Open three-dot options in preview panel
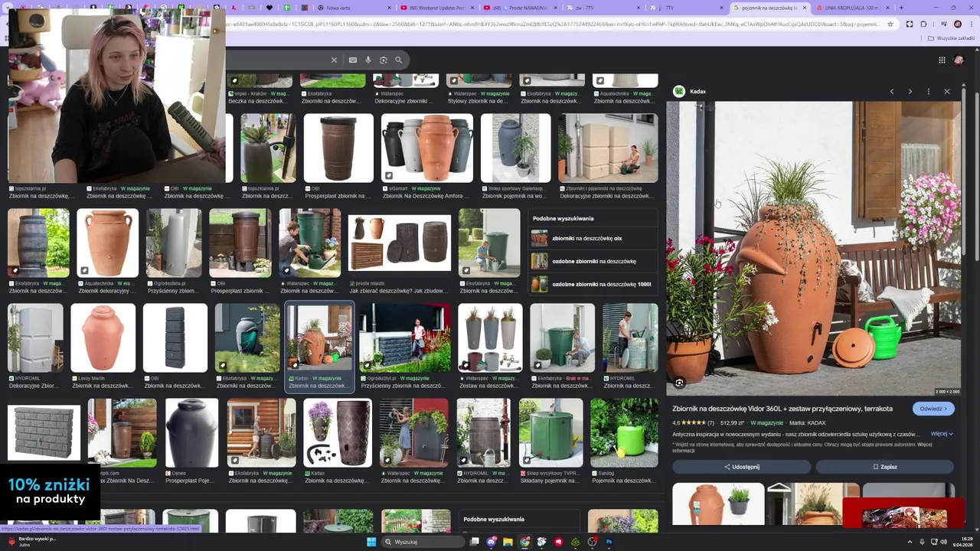980x551 pixels. (929, 91)
